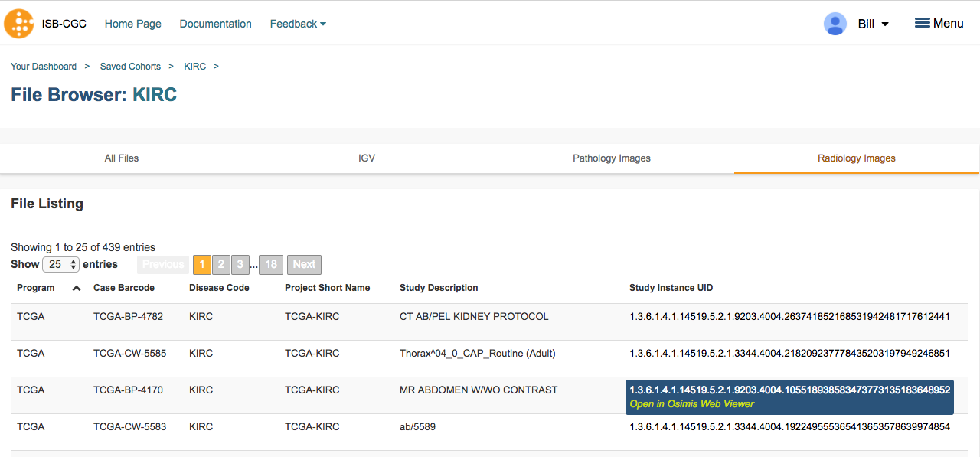Image resolution: width=980 pixels, height=457 pixels.
Task: Open the Documentation link
Action: 215,24
